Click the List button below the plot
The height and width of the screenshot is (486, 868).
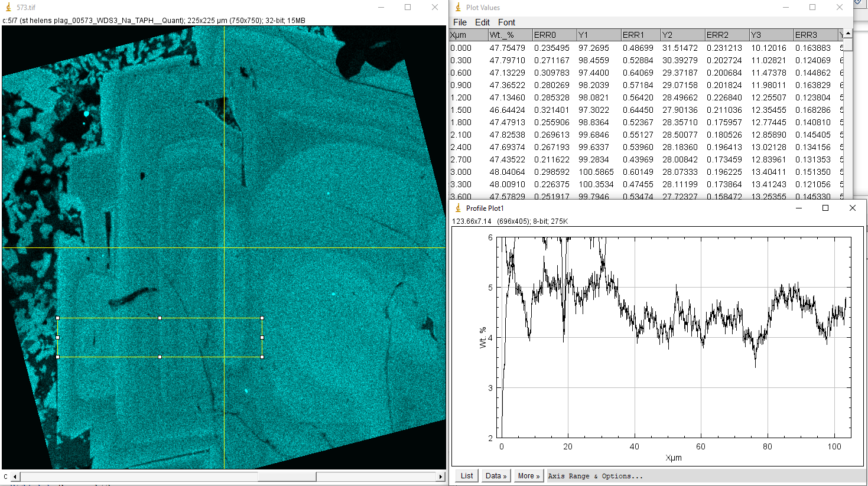point(467,476)
